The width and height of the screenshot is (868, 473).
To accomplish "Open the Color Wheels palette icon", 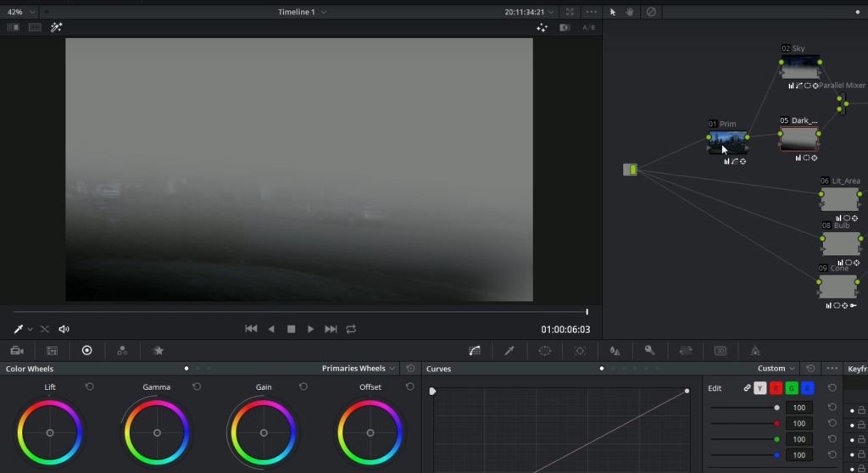I will (x=87, y=351).
